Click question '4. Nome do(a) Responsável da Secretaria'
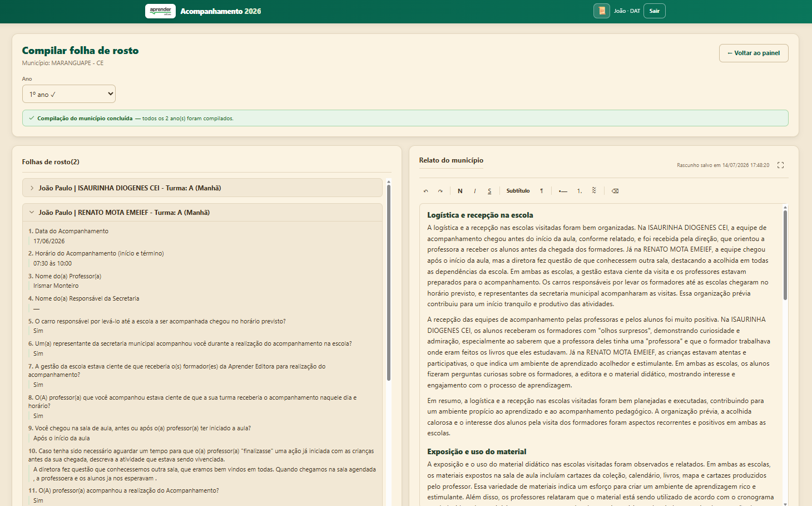The image size is (812, 506). click(84, 298)
